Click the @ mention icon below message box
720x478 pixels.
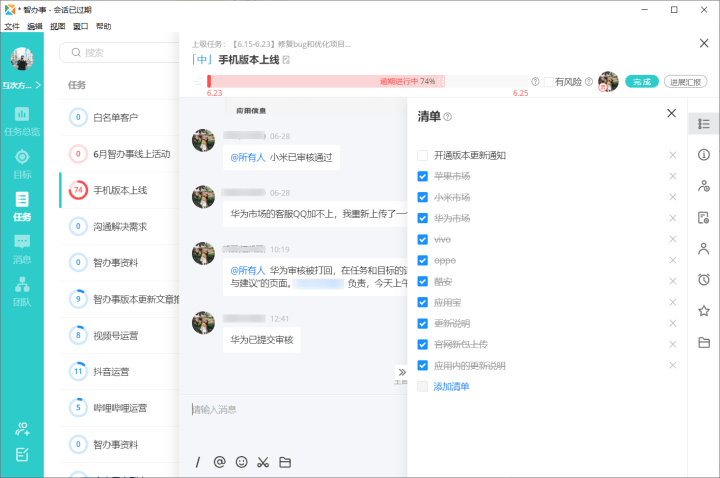pos(219,462)
